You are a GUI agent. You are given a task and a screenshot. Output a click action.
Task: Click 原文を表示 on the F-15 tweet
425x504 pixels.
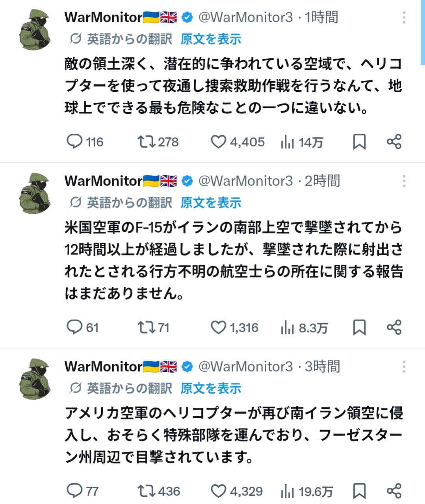[211, 203]
